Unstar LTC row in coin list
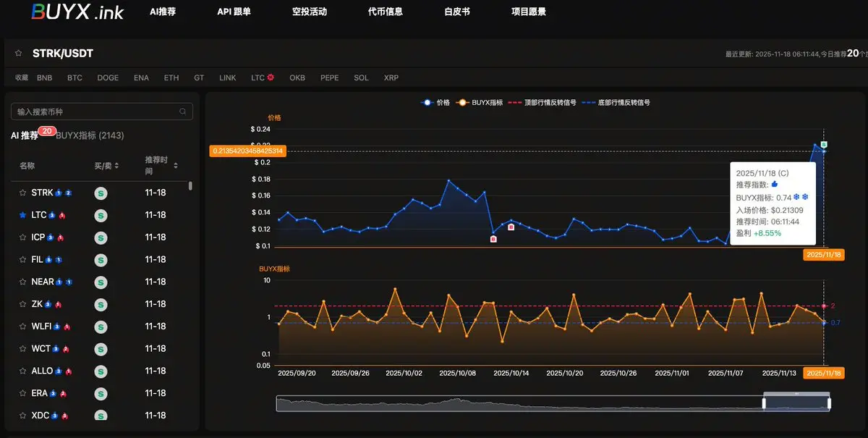 23,215
